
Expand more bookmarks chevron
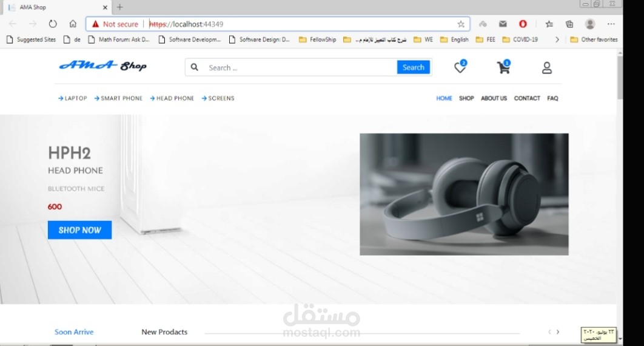pyautogui.click(x=557, y=39)
